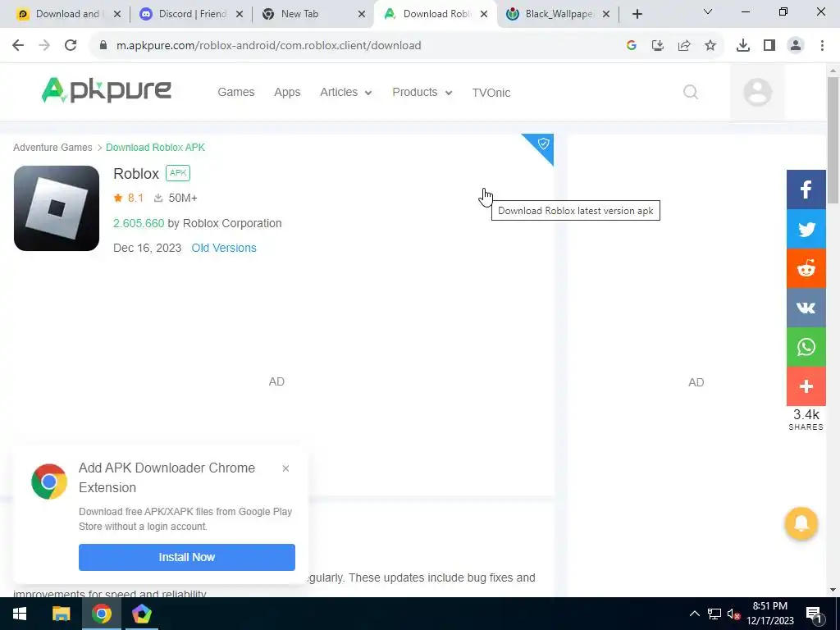Click Download Roblox APK breadcrumb
This screenshot has height=630, width=840.
(155, 148)
